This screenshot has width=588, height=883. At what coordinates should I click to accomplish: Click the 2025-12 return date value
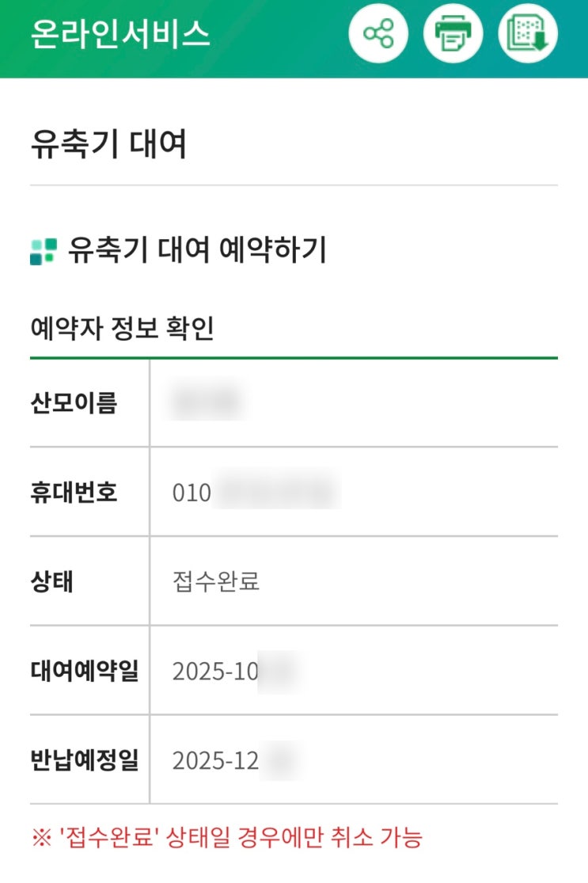pos(217,761)
